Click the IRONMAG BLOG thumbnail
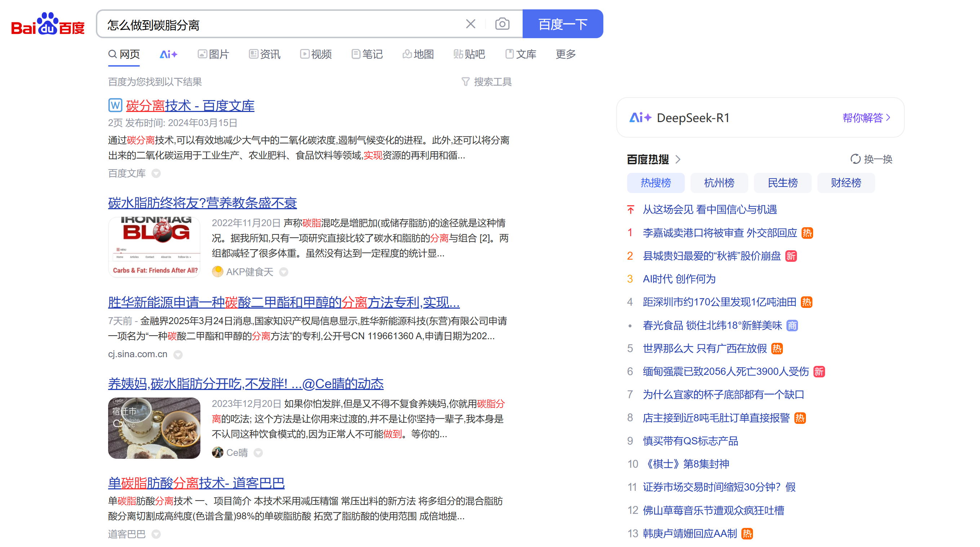Viewport: 980px width, 547px height. coord(154,247)
